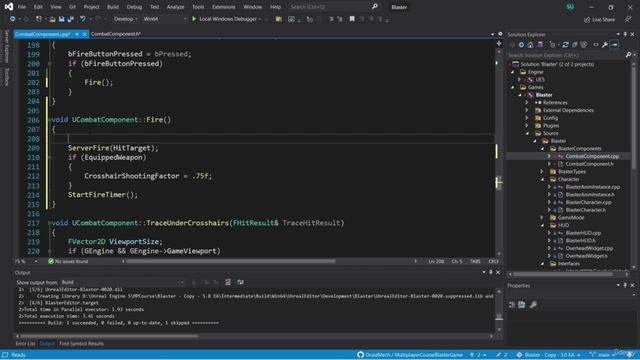640x360 pixels.
Task: Toggle the pin on the Properties panel
Action: [x=625, y=285]
